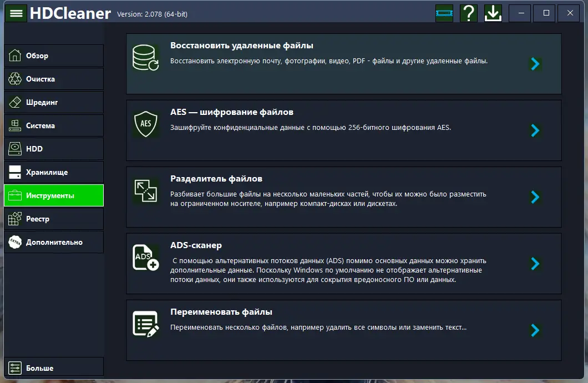This screenshot has width=588, height=383.
Task: Click the database recover files icon
Action: [x=146, y=58]
